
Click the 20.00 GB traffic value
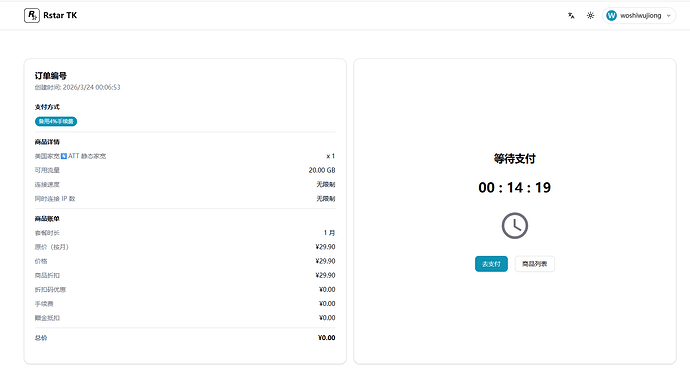pos(322,170)
